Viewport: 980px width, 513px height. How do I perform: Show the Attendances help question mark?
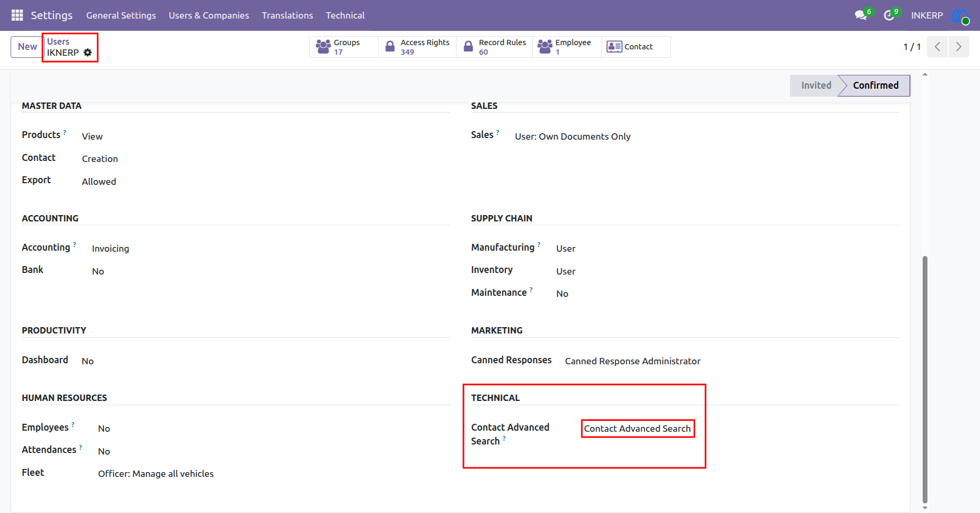81,447
